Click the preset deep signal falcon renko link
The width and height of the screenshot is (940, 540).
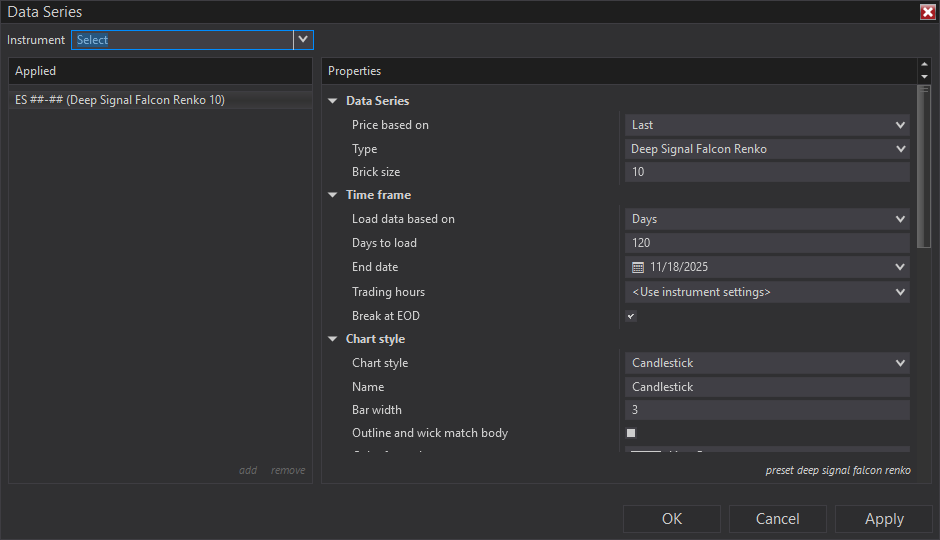click(x=837, y=470)
